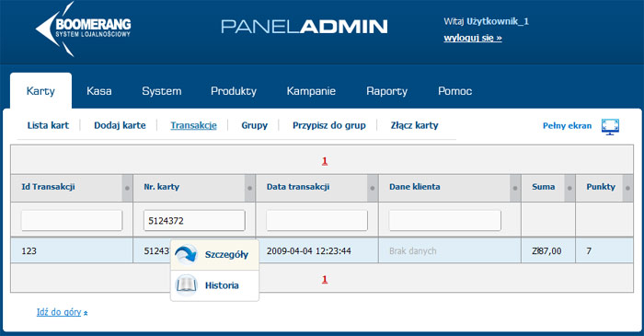Sort by Dane klienta column handle
The width and height of the screenshot is (644, 336).
pyautogui.click(x=515, y=188)
